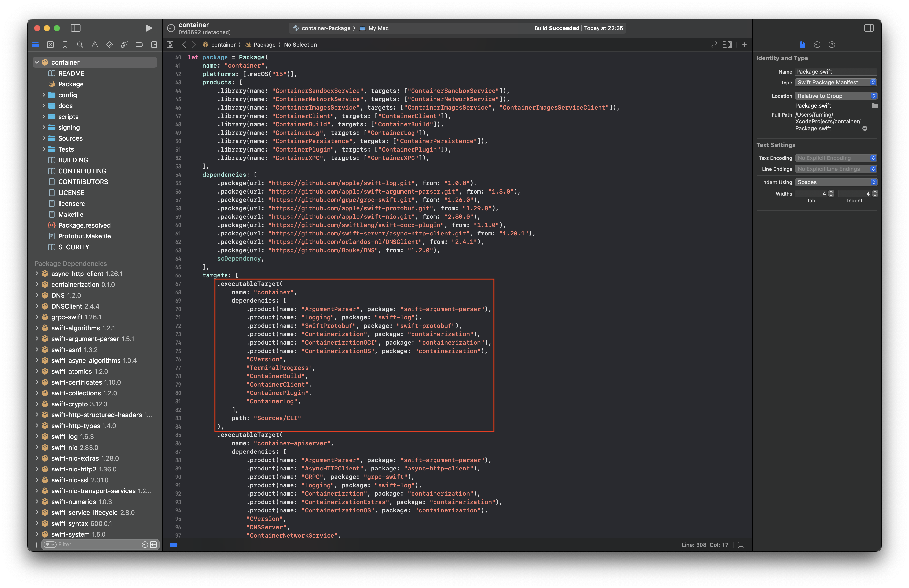Expand the docs folder
Viewport: 909px width, 588px height.
pyautogui.click(x=43, y=106)
